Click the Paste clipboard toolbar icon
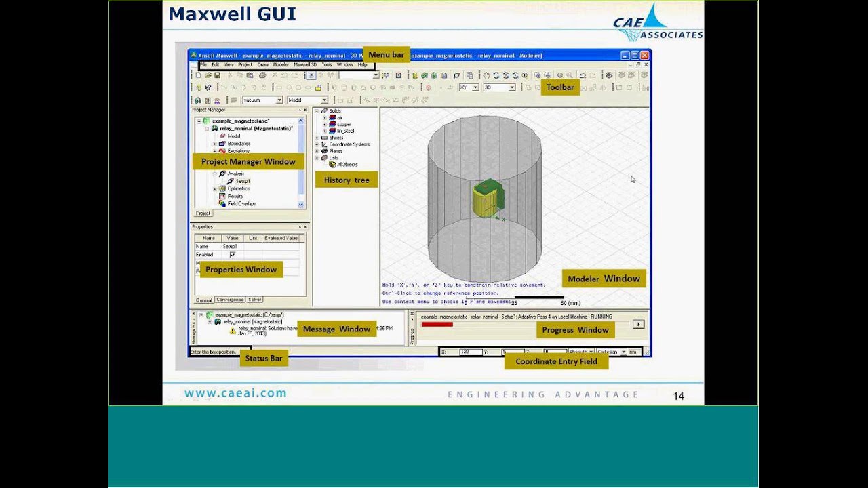This screenshot has height=488, width=868. click(x=250, y=75)
